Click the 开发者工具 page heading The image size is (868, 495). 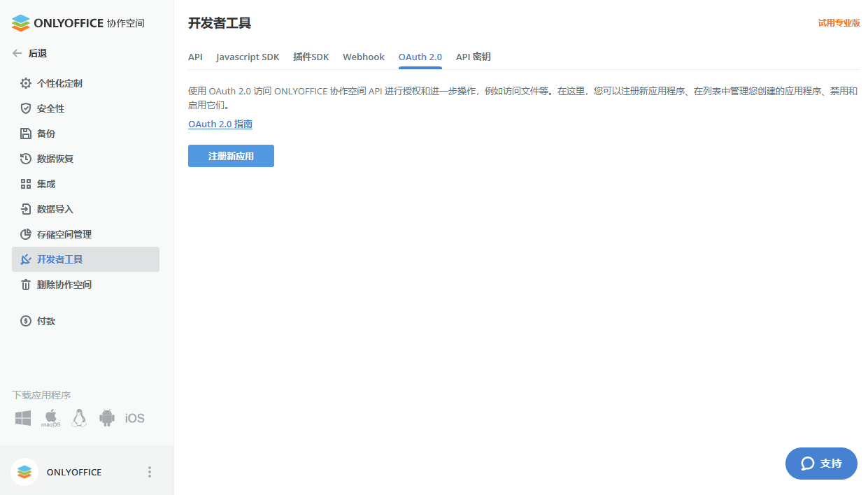[220, 23]
